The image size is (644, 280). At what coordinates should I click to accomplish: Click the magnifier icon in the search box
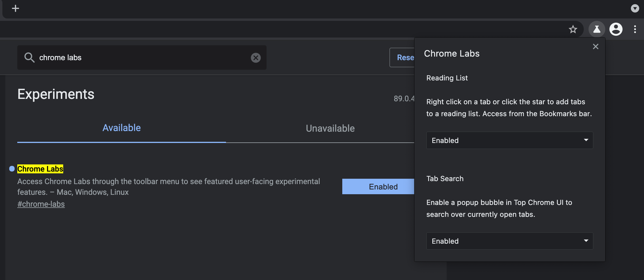[30, 57]
